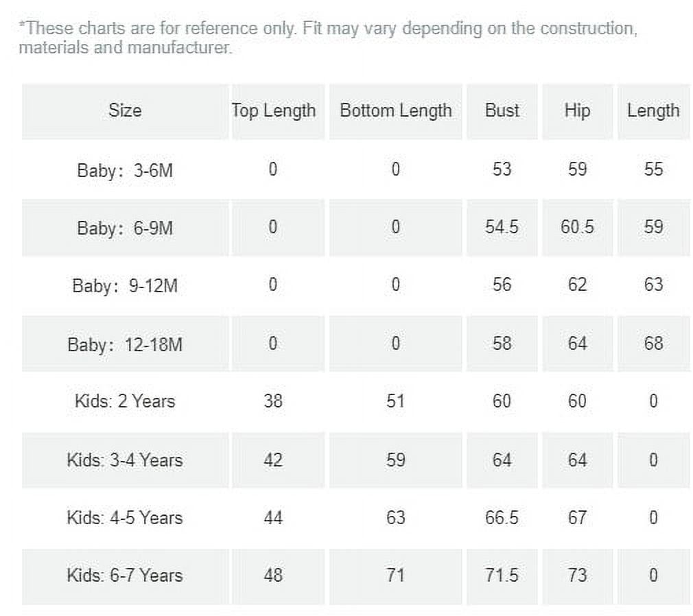Click the 54.5 bust value cell
Viewport: 693px width, 616px height.
tap(502, 228)
